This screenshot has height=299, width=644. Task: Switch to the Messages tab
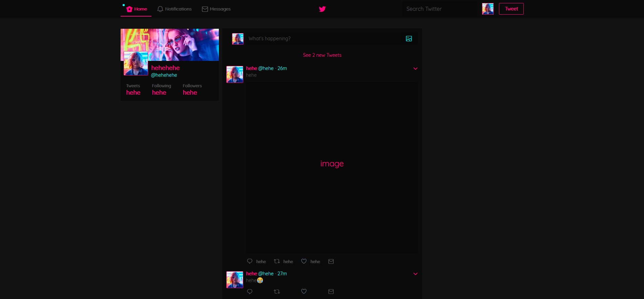coord(216,9)
